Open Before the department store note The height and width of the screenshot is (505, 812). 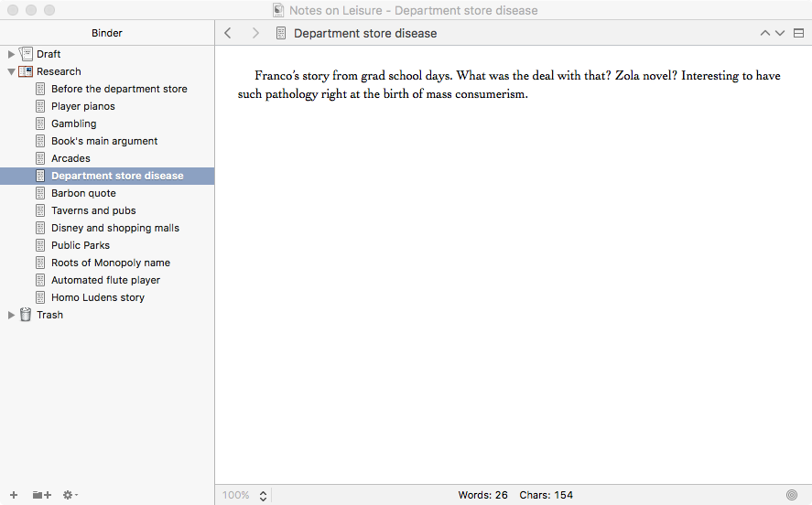[x=119, y=89]
